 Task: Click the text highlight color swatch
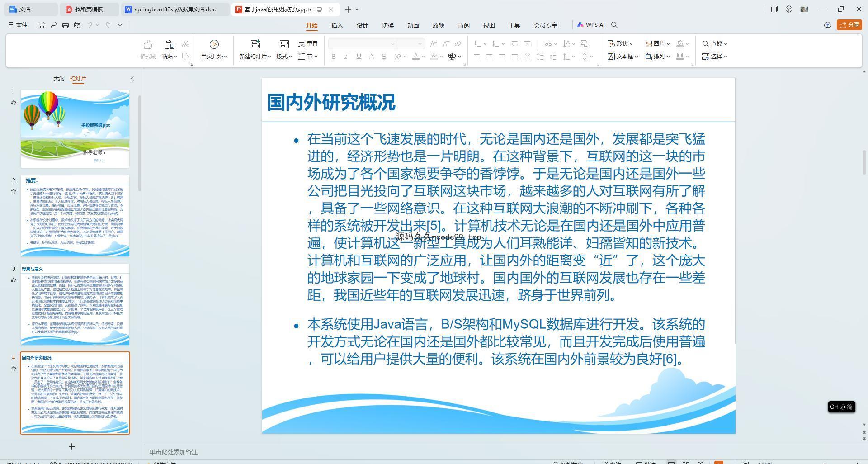click(x=434, y=57)
